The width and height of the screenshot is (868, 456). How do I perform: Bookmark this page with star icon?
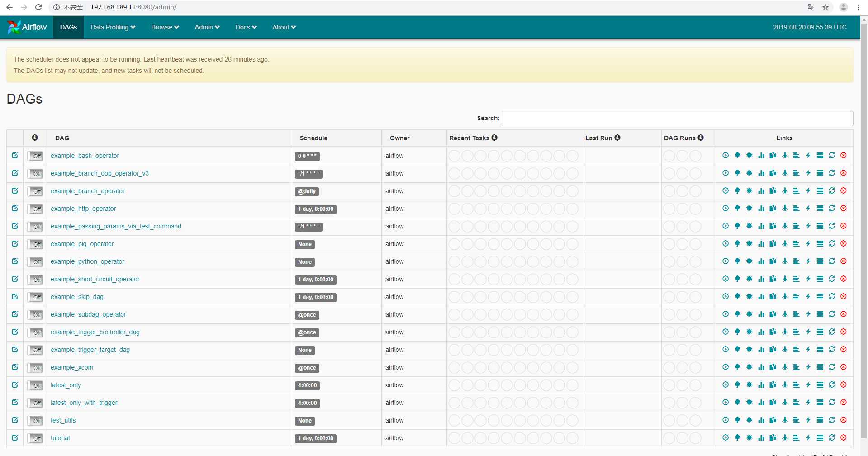point(825,7)
